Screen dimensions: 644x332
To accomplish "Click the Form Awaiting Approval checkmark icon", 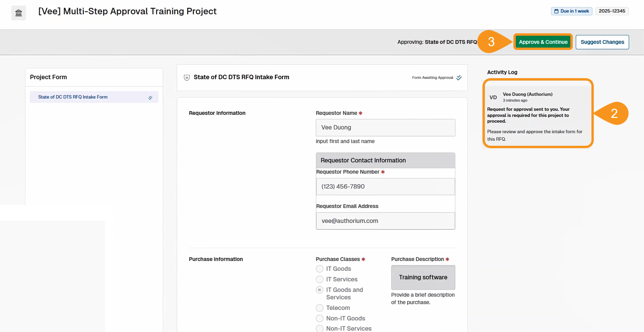I will [x=459, y=78].
